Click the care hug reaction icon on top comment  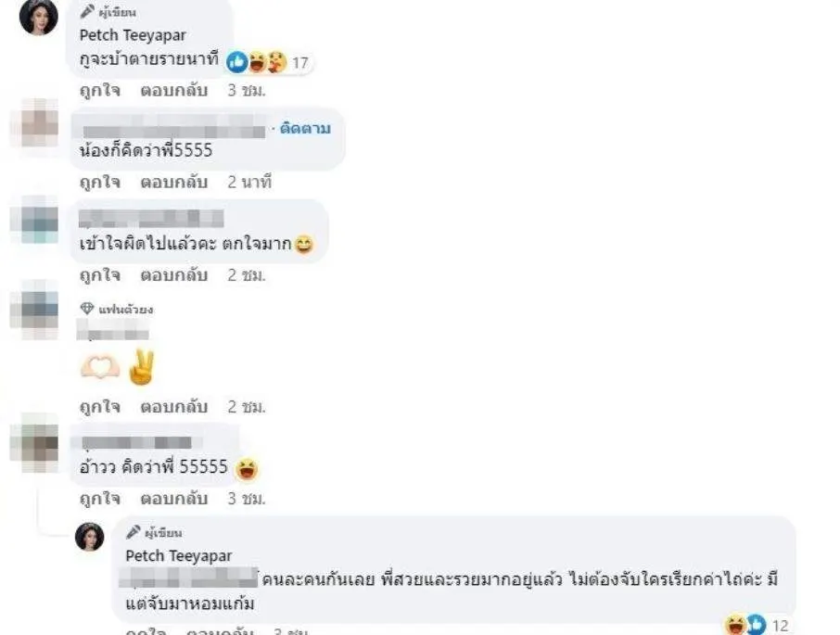[277, 62]
